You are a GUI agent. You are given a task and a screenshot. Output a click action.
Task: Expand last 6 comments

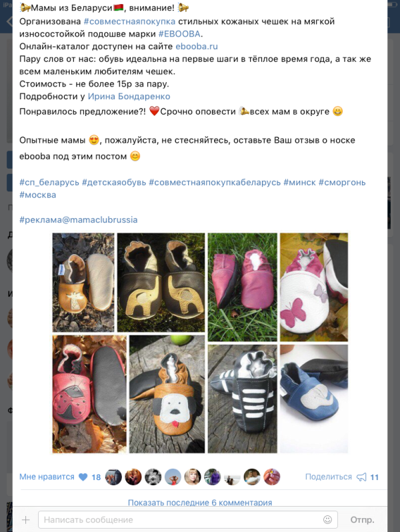[x=200, y=503]
